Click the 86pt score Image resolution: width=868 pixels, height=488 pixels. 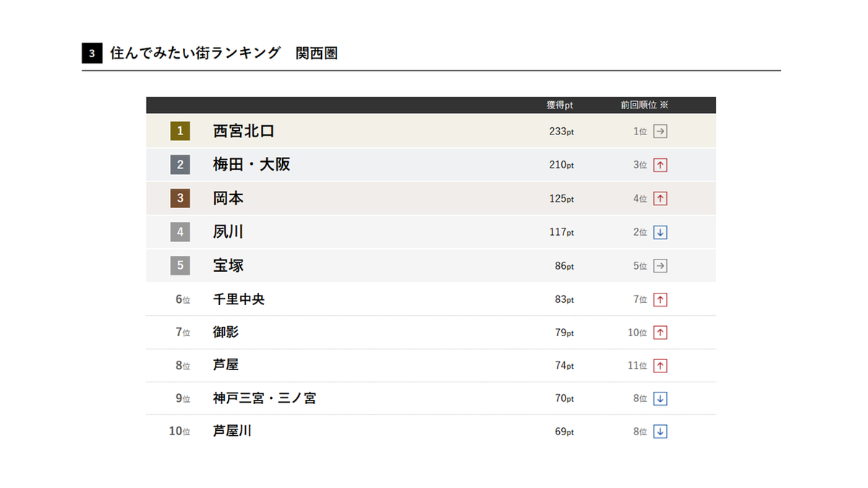coord(564,266)
